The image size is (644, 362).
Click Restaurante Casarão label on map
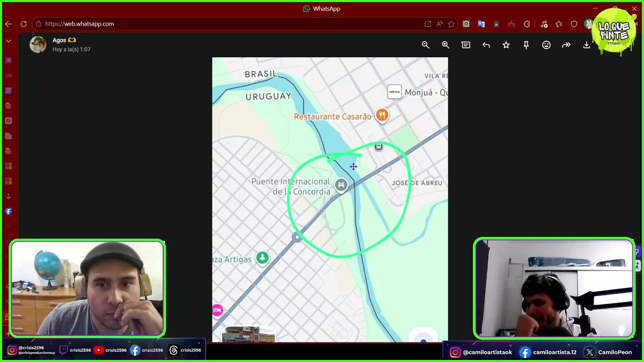click(x=333, y=117)
